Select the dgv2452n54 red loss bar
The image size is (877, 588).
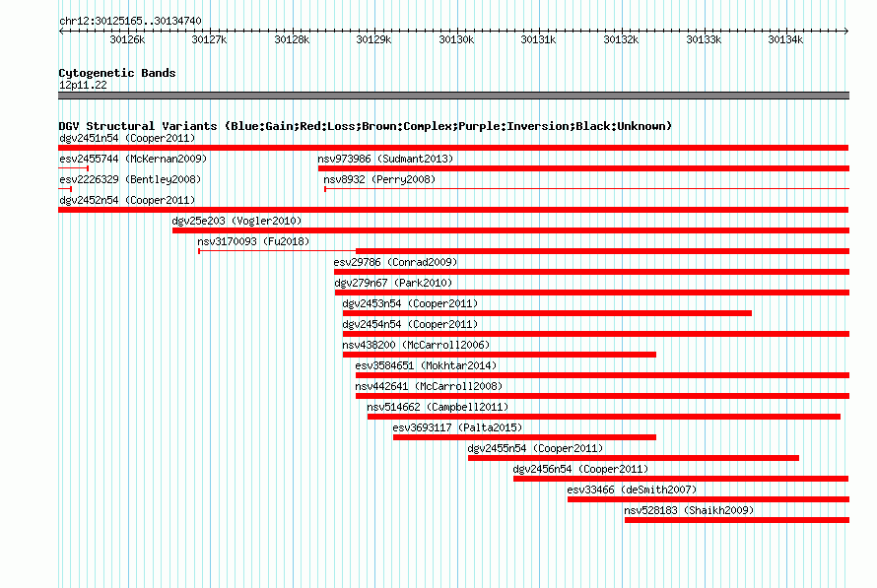(453, 210)
